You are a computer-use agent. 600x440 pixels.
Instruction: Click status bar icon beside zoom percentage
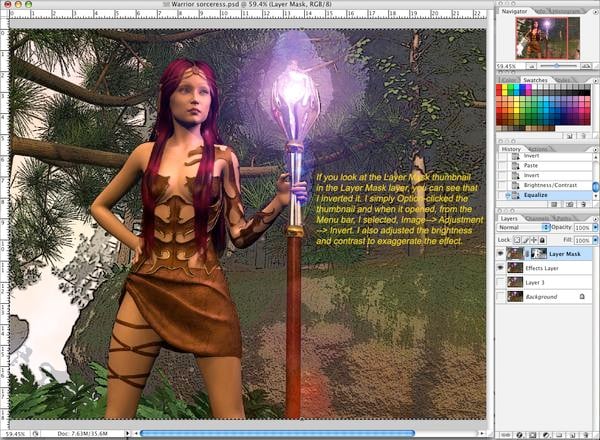[35, 434]
